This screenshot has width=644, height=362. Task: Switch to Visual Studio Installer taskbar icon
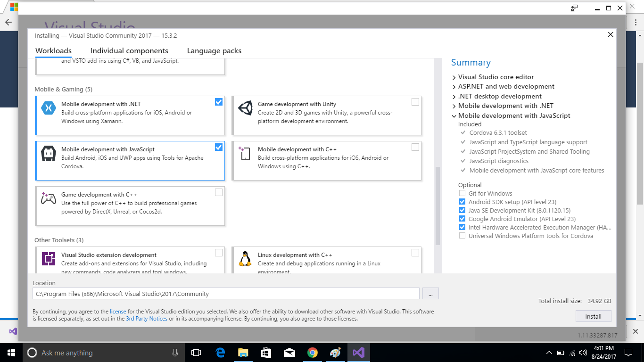[358, 353]
